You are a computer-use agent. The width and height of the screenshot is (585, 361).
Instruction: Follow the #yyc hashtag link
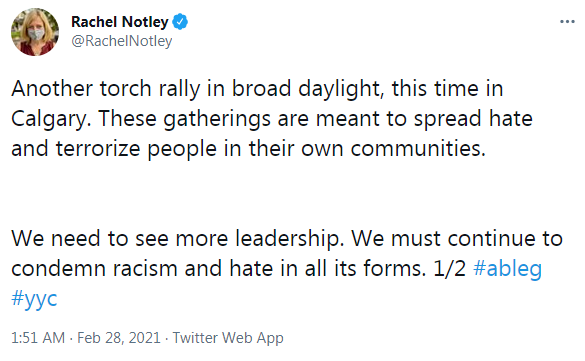point(34,298)
